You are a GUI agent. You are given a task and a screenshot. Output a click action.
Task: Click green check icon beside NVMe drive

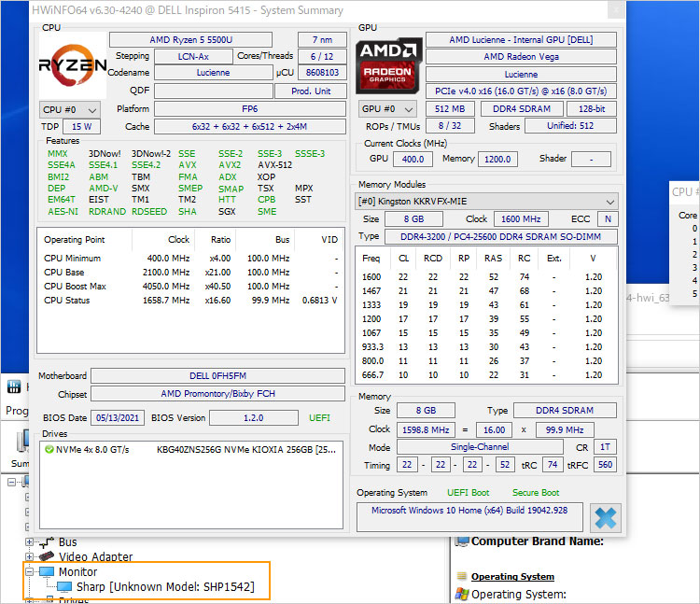pos(49,449)
